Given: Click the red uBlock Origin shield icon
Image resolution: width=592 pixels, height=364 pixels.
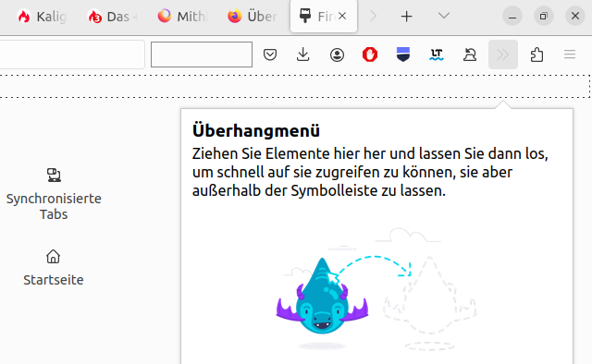Looking at the screenshot, I should pyautogui.click(x=370, y=55).
